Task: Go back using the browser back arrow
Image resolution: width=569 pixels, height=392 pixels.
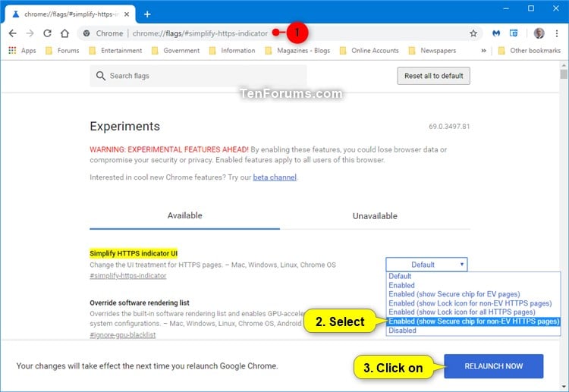Action: point(13,33)
